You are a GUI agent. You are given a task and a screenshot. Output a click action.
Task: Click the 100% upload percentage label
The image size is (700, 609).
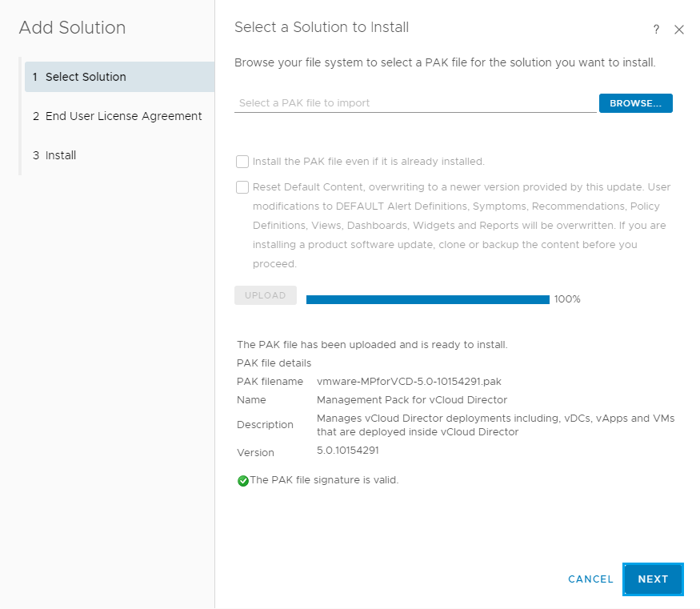click(567, 299)
